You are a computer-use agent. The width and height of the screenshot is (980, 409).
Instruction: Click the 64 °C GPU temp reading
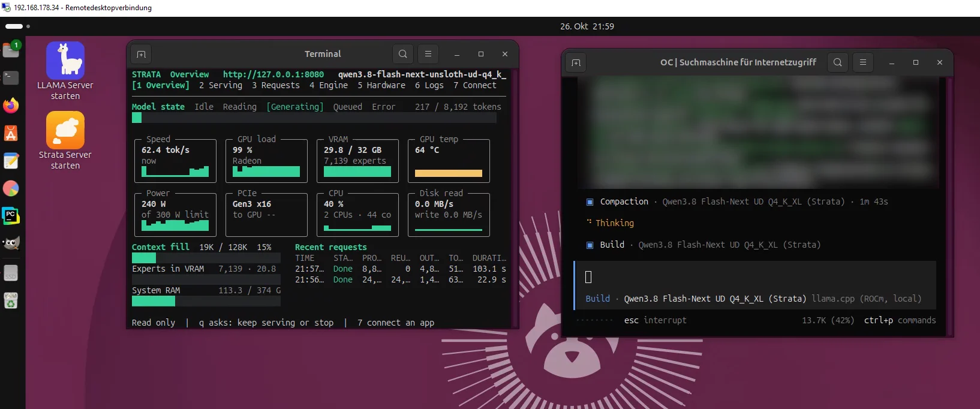click(x=427, y=150)
